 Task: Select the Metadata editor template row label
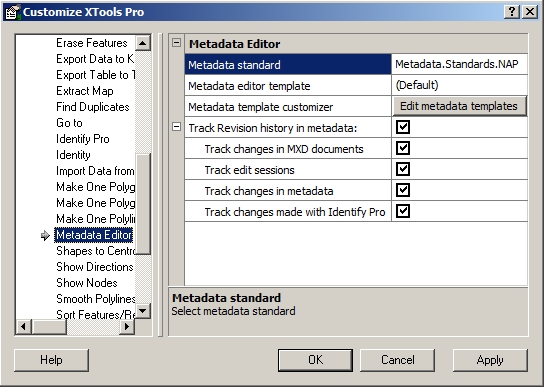pyautogui.click(x=288, y=85)
